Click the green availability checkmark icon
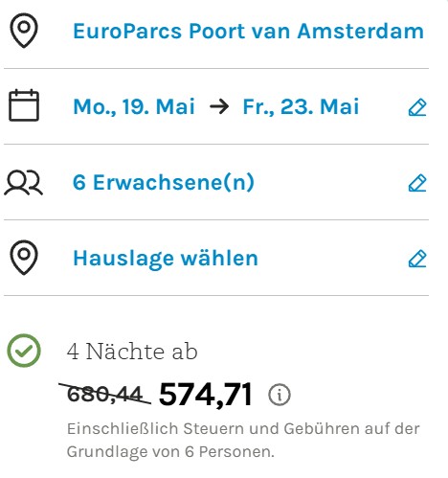This screenshot has height=478, width=448. tap(24, 351)
